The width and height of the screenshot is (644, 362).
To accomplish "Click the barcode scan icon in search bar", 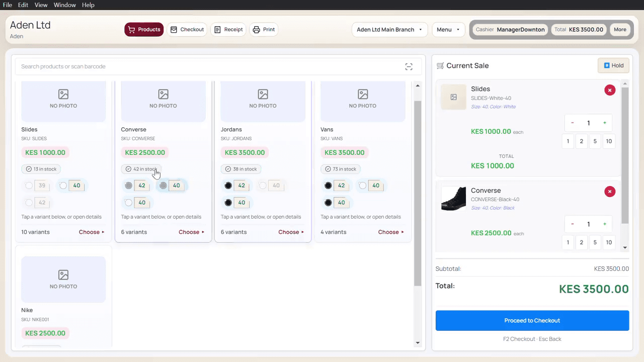I will click(x=409, y=67).
